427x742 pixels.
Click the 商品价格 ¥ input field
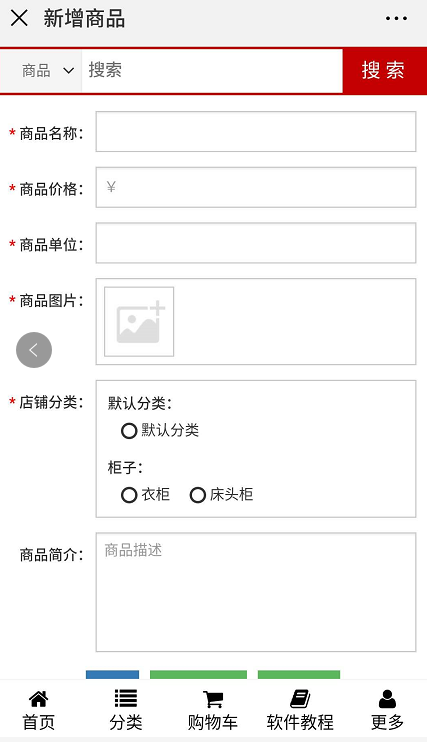tap(256, 187)
